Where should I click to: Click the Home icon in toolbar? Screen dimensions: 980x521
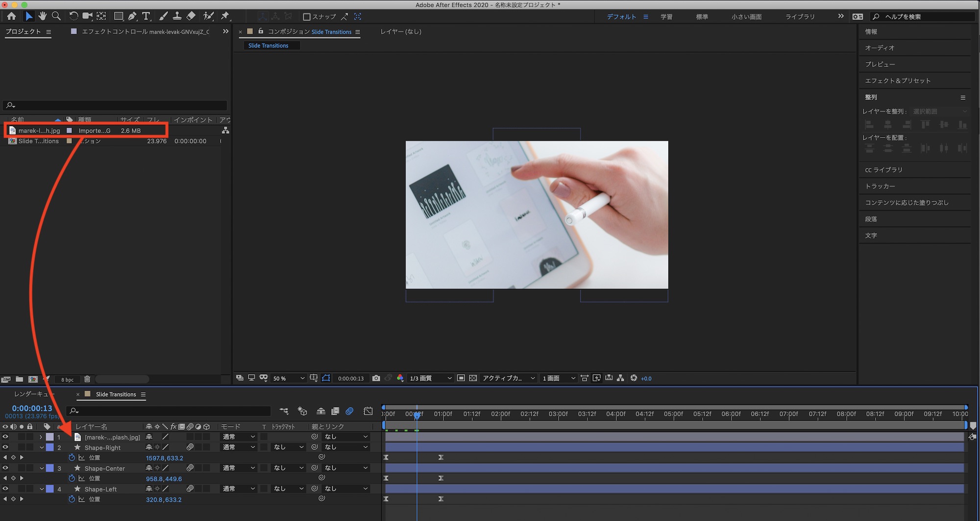click(x=11, y=16)
